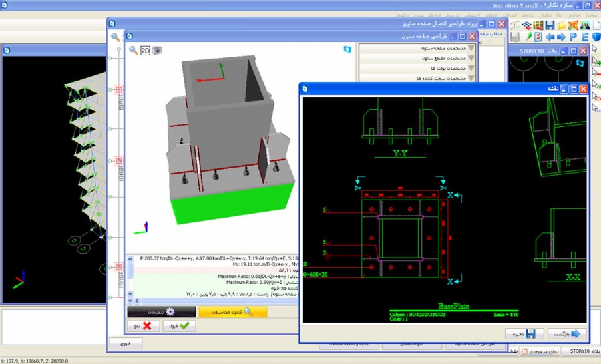Viewport: 601px width, 364px height.
Task: Open the yellow folder icon
Action: 562,25
